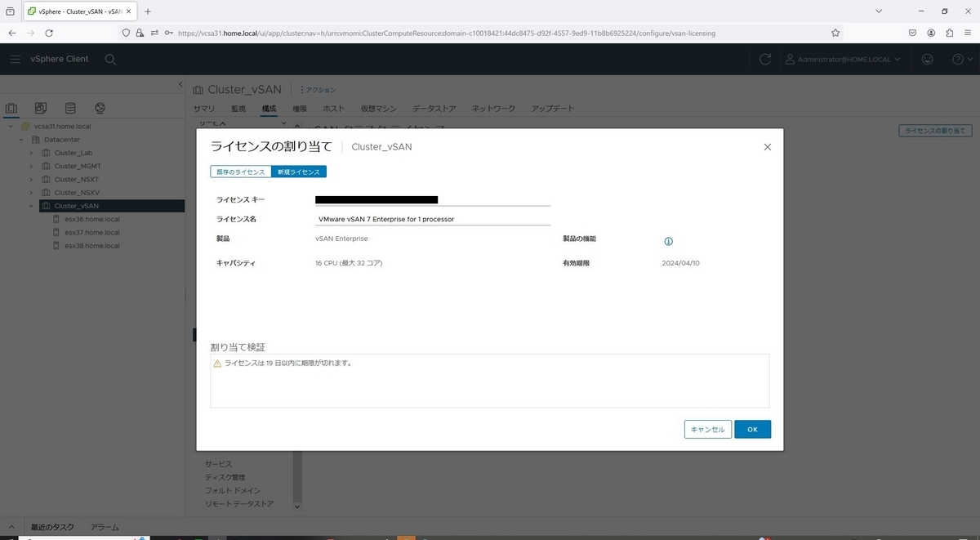
Task: Open the アラーム bottom panel tab
Action: coord(105,527)
